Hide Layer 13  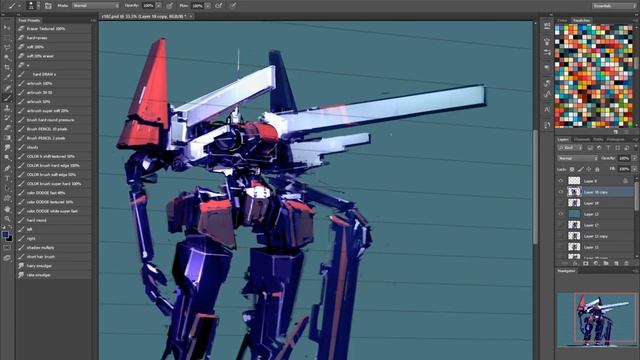point(561,214)
